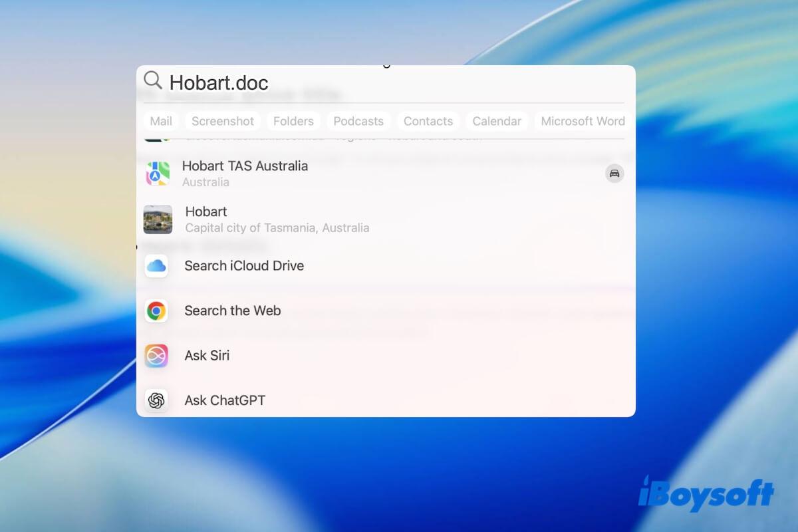Filter results by Podcasts
798x532 pixels.
coord(358,121)
